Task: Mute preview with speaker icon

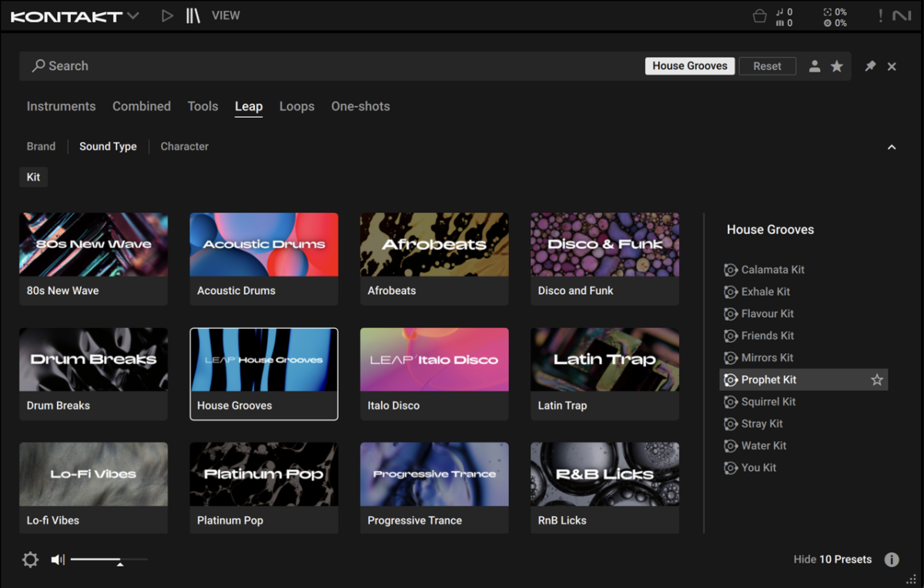Action: coord(58,560)
